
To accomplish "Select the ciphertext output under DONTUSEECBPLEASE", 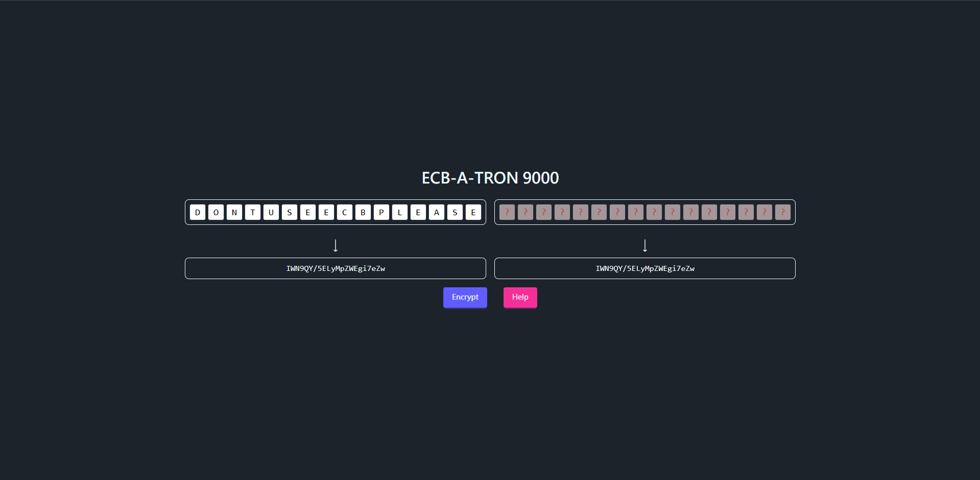I will click(x=336, y=268).
